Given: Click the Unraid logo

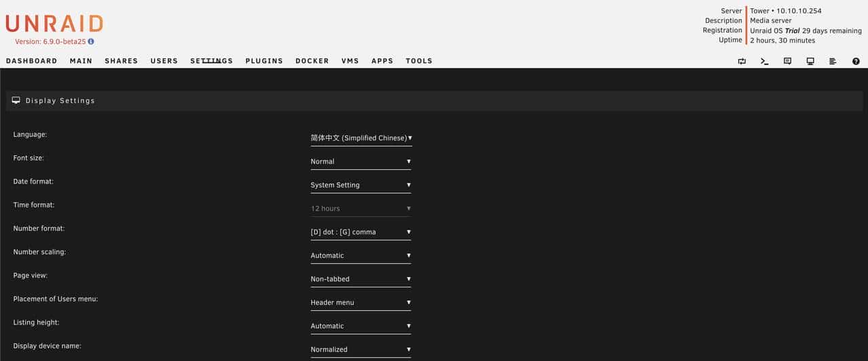Looking at the screenshot, I should 54,24.
